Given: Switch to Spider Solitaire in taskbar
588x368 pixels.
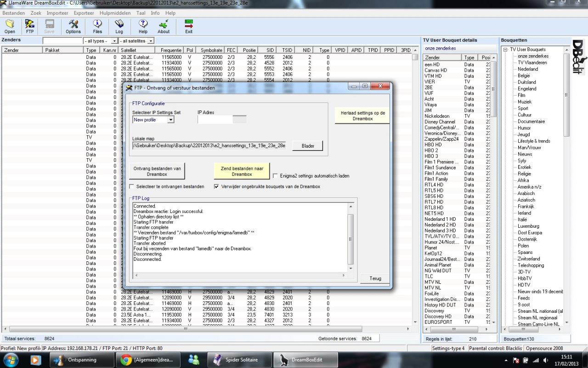Looking at the screenshot, I should pyautogui.click(x=238, y=360).
